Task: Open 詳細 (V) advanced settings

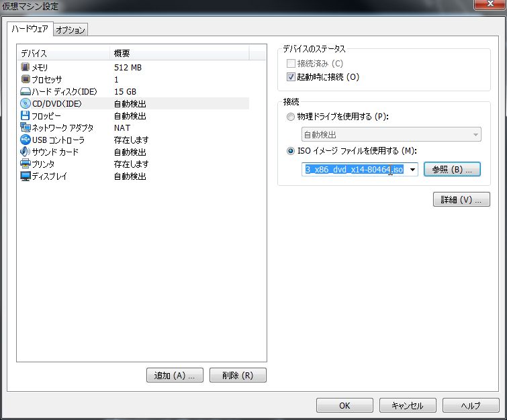Action: point(461,199)
